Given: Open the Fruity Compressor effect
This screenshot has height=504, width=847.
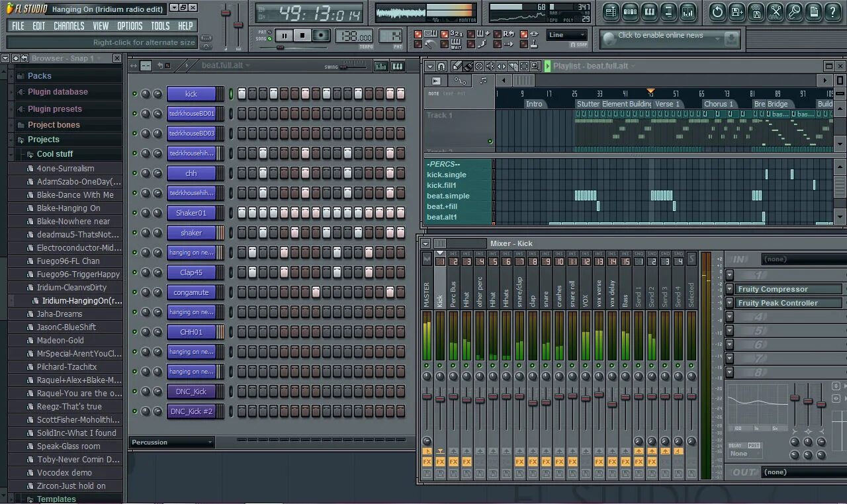Looking at the screenshot, I should [789, 289].
